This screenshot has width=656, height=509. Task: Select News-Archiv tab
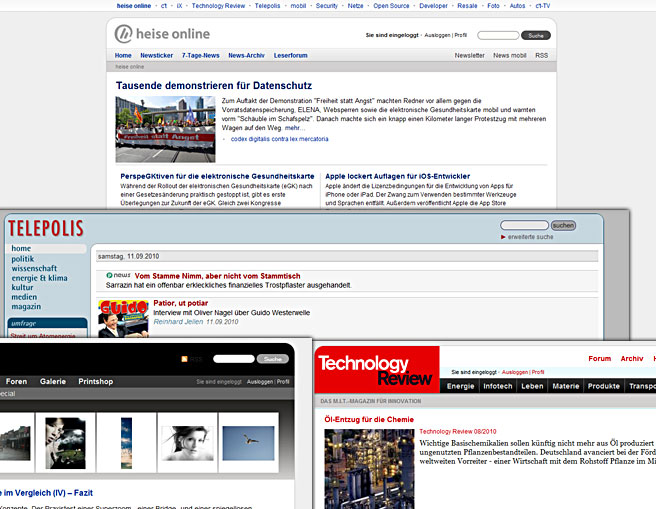point(246,56)
